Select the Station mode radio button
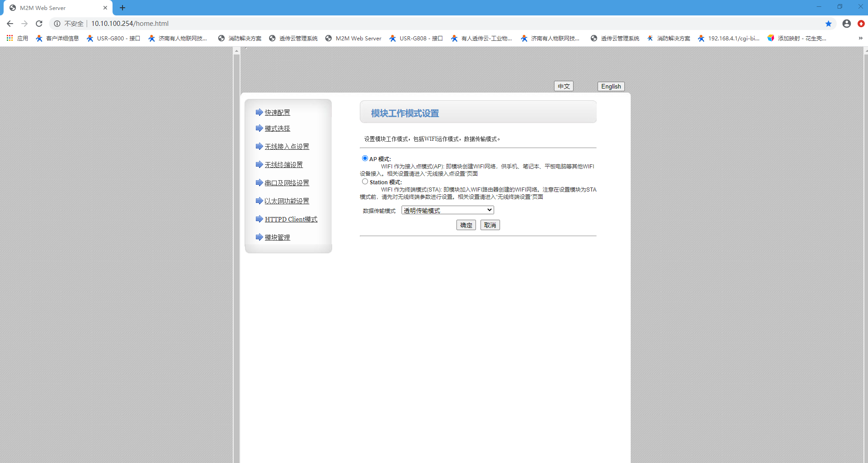Image resolution: width=868 pixels, height=463 pixels. coord(365,182)
